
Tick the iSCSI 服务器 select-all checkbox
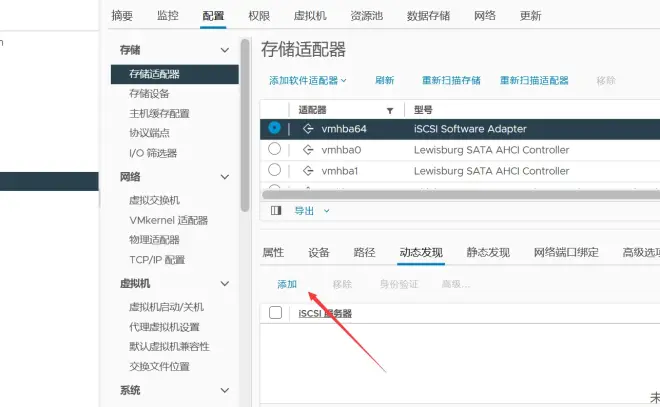276,313
